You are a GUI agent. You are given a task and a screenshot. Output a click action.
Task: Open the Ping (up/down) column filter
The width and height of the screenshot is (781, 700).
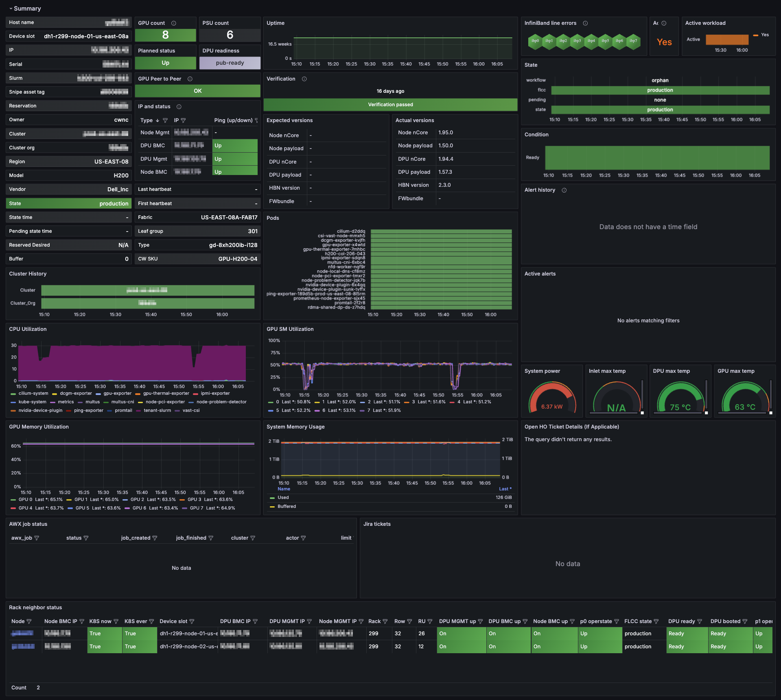(257, 120)
